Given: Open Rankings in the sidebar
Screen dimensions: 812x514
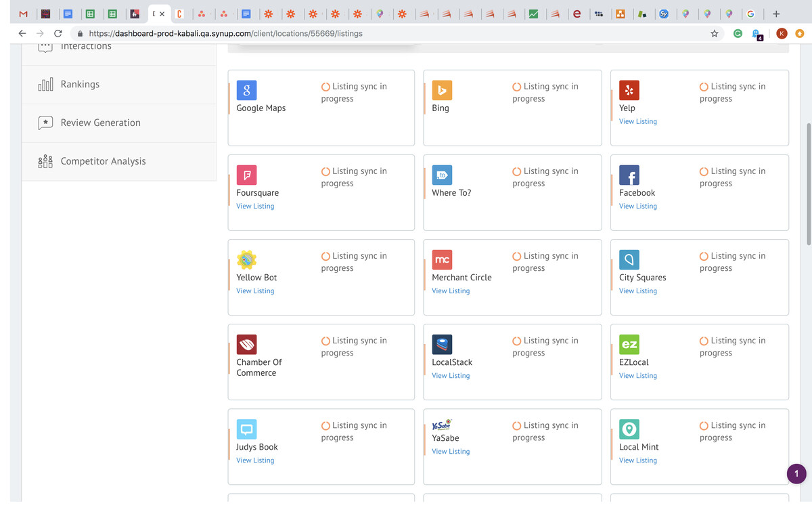Looking at the screenshot, I should point(80,85).
